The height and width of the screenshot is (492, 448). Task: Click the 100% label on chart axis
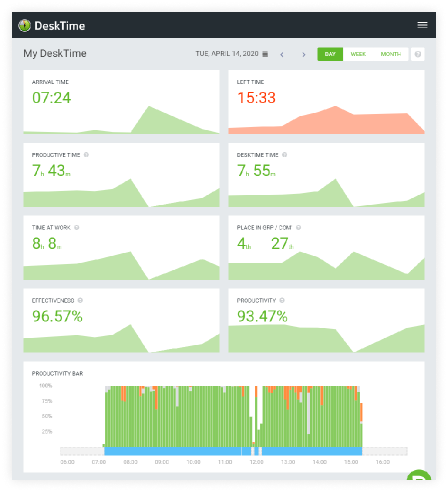pyautogui.click(x=46, y=386)
